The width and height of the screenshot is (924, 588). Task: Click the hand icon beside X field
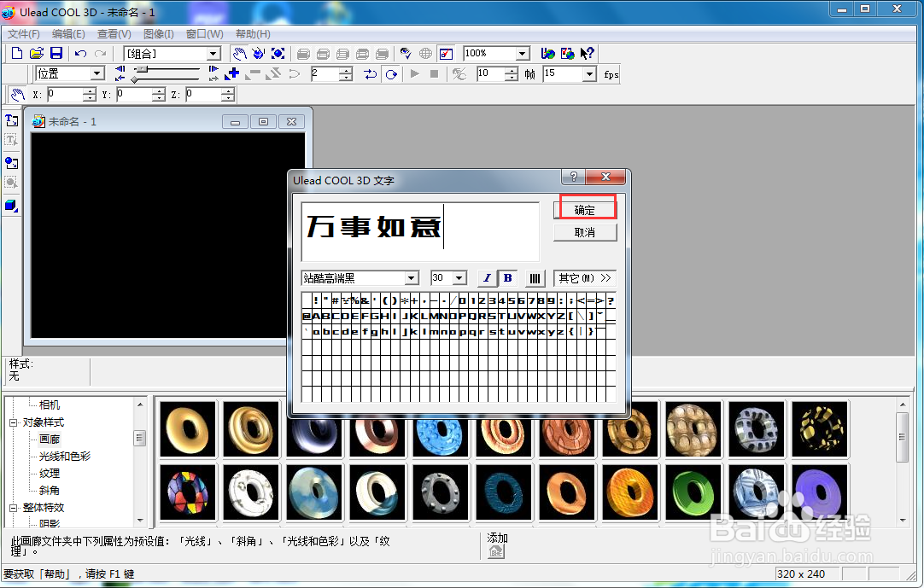pyautogui.click(x=17, y=94)
